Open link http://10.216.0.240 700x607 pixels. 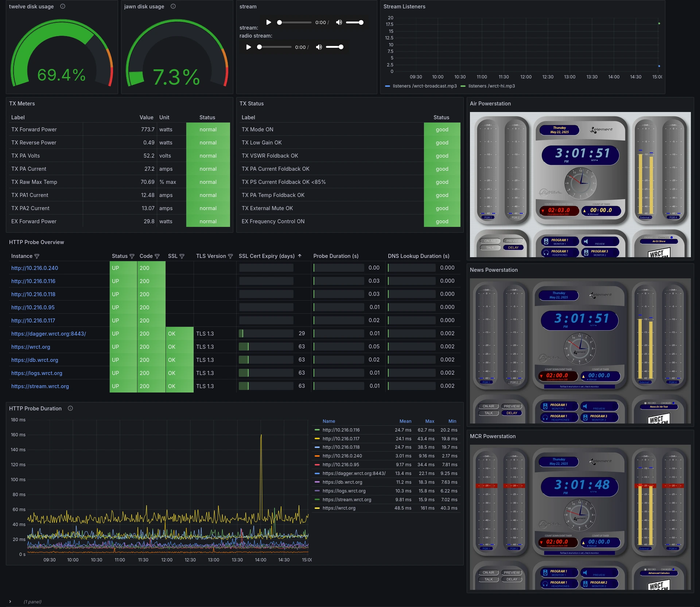pyautogui.click(x=35, y=268)
